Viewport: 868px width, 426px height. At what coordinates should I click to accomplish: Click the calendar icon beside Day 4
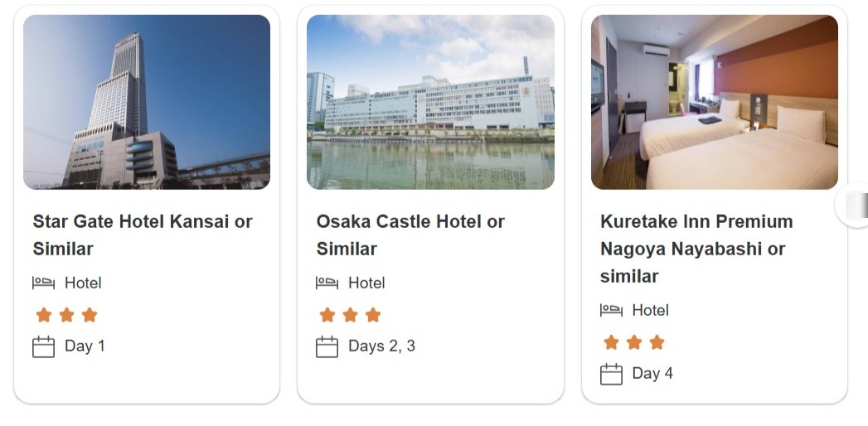tap(611, 374)
